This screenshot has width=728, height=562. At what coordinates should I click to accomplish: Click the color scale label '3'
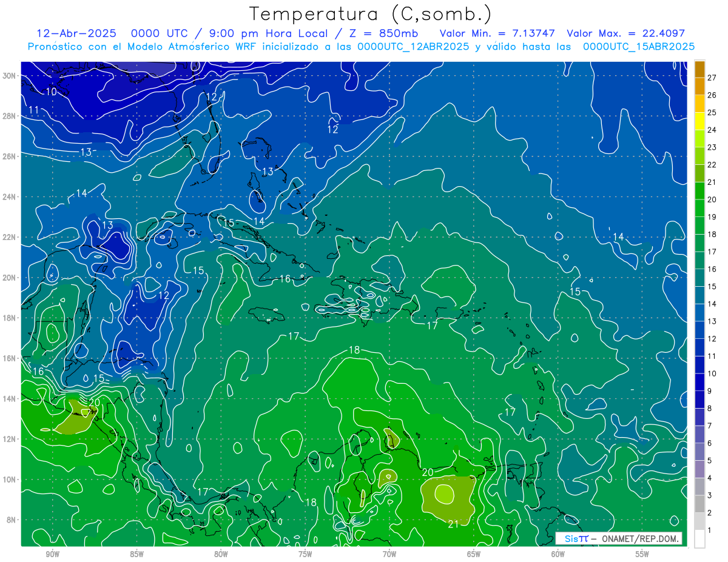pos(710,495)
